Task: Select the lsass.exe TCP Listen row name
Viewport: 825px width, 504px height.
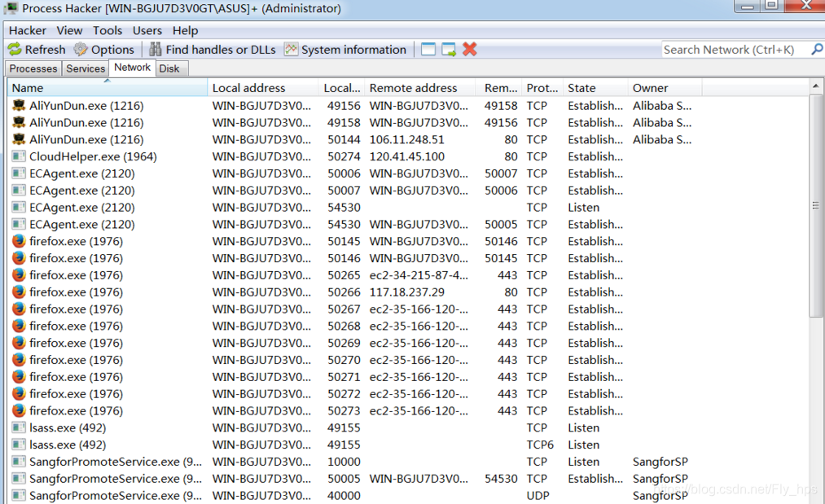Action: 68,427
